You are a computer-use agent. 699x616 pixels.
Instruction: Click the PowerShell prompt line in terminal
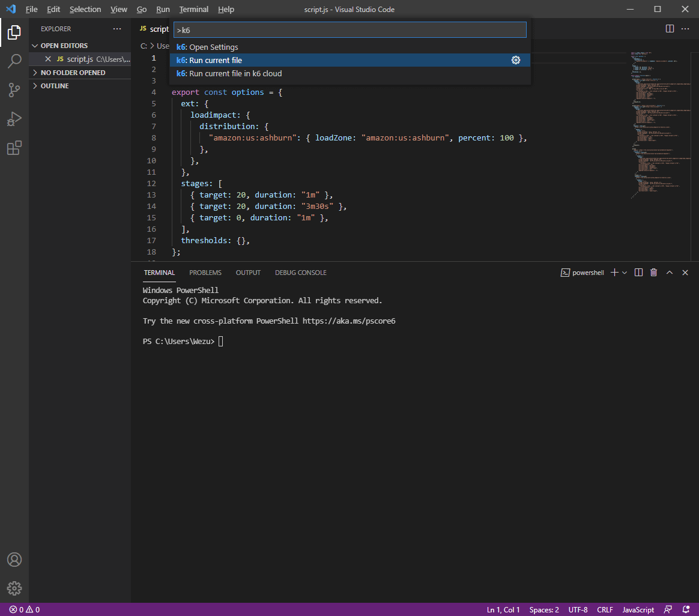[x=183, y=342]
